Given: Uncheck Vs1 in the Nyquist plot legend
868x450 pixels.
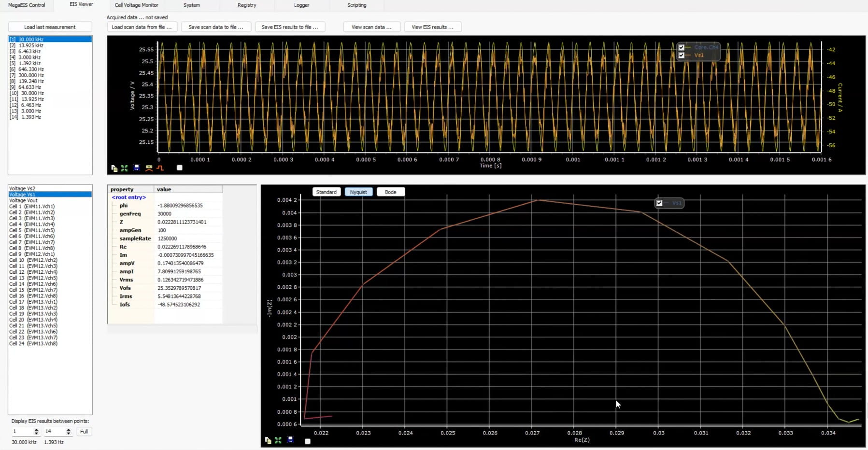Looking at the screenshot, I should click(x=660, y=203).
